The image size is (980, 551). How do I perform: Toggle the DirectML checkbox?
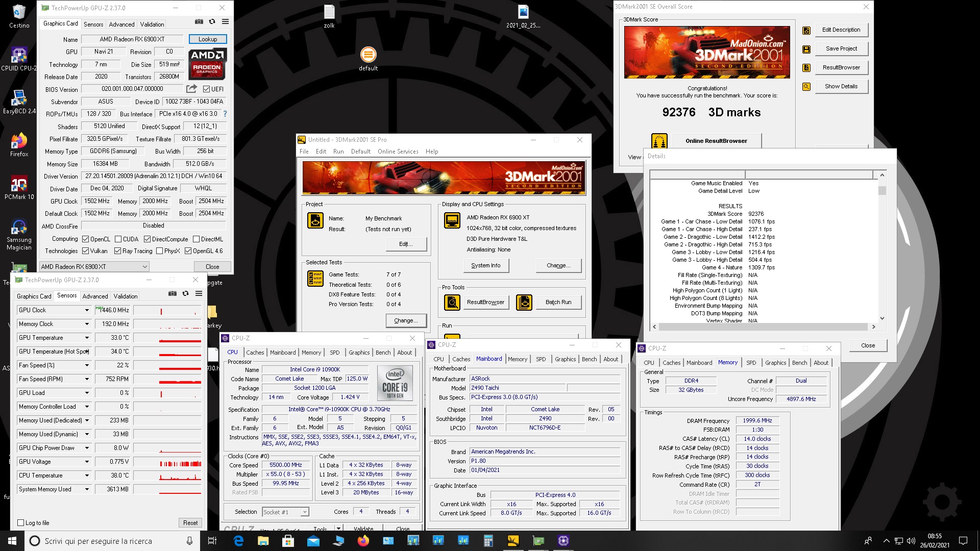click(x=196, y=239)
